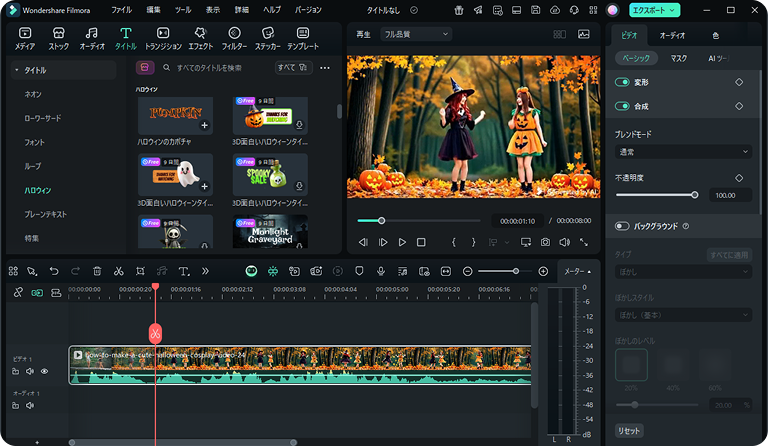Viewport: 768px width, 446px height.
Task: Switch to the オーディオ properties tab
Action: [x=672, y=35]
